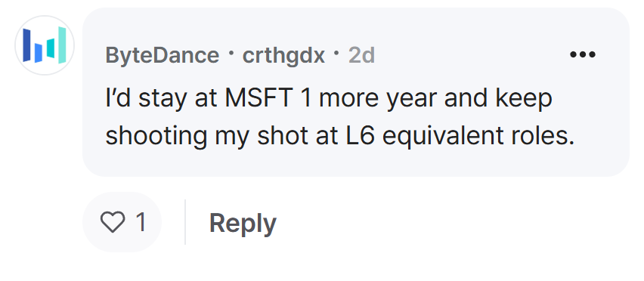
Task: Click the dark blue bar in avatar logo
Action: [x=26, y=45]
